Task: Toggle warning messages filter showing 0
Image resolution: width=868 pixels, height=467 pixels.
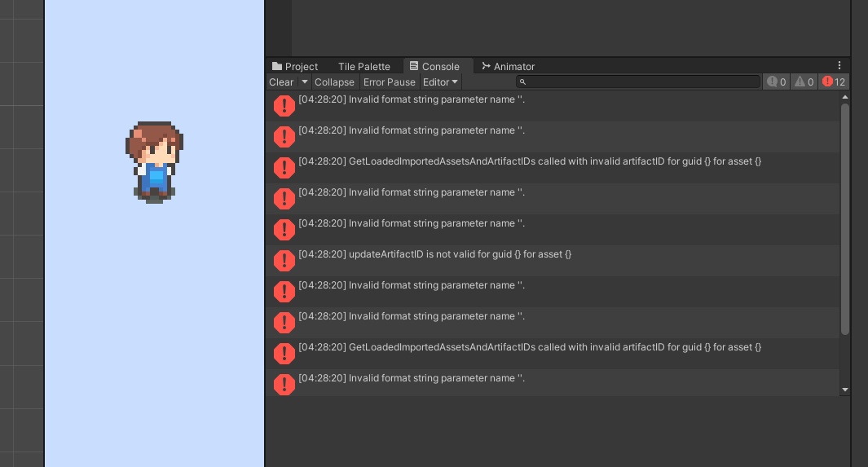Action: (804, 82)
